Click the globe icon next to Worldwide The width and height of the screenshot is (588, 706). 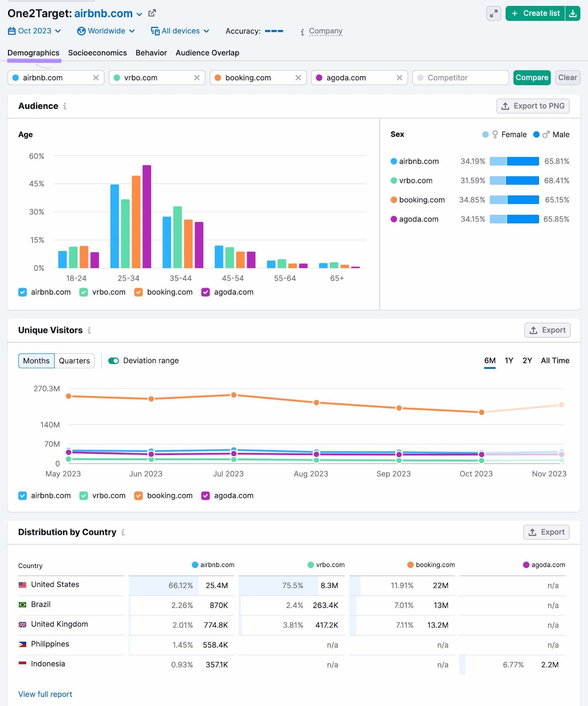point(81,31)
